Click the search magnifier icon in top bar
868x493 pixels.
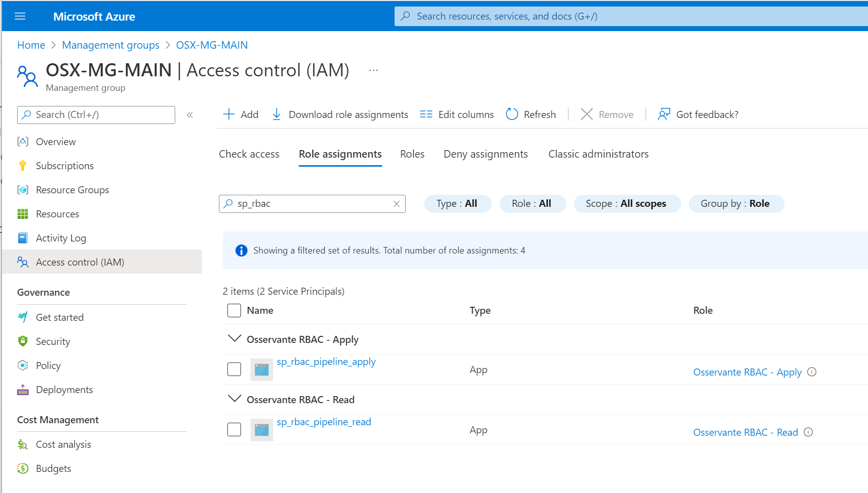click(x=405, y=16)
